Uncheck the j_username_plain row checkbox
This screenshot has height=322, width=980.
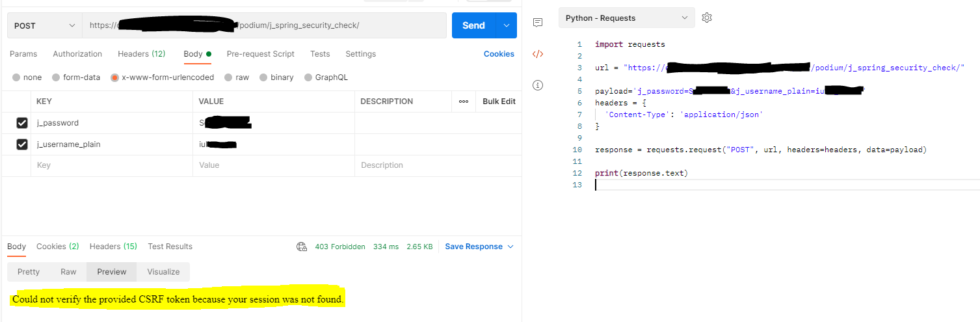(22, 144)
